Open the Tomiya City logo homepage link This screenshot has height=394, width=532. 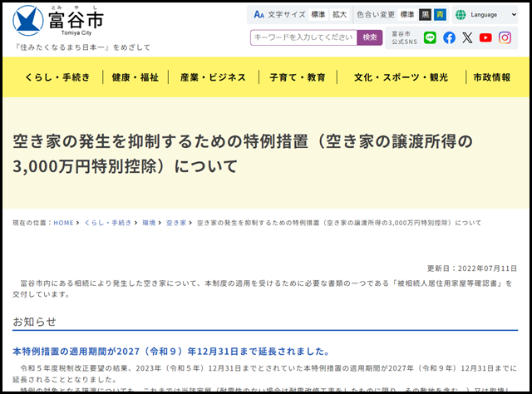pos(58,21)
